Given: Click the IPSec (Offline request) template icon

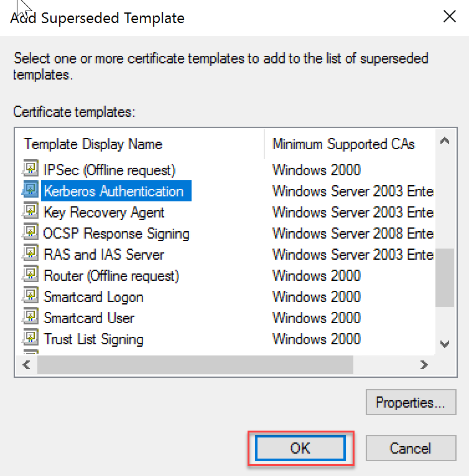Looking at the screenshot, I should [30, 170].
